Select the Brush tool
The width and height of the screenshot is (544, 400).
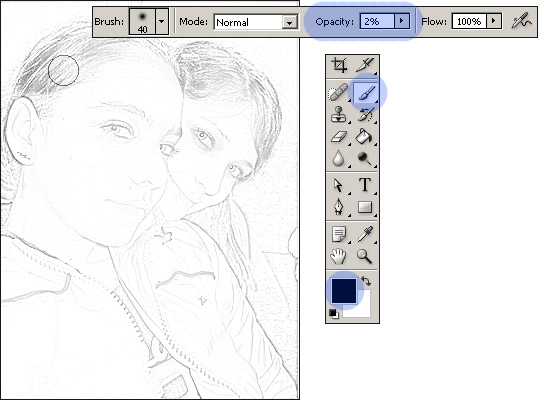(365, 93)
